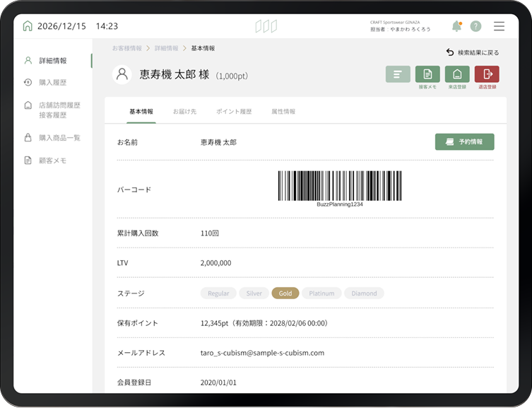This screenshot has height=408, width=532.
Task: Click the customer barcode image
Action: (339, 187)
